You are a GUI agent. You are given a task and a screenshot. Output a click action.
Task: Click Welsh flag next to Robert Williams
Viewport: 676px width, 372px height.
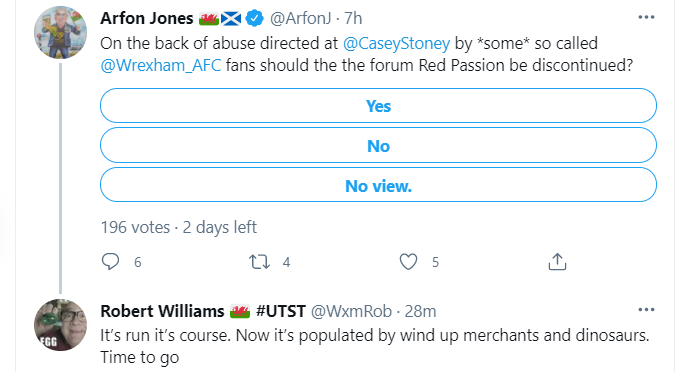(x=240, y=311)
